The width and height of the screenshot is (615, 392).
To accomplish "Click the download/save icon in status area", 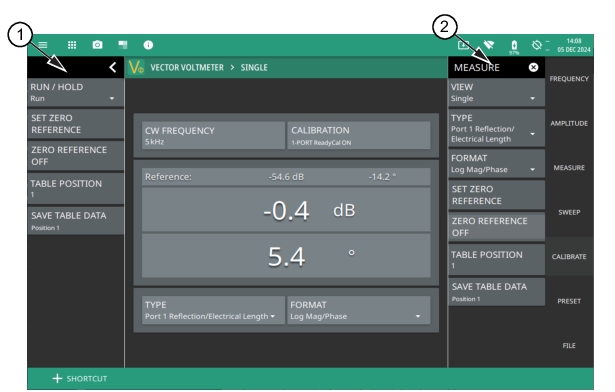I will pyautogui.click(x=463, y=45).
